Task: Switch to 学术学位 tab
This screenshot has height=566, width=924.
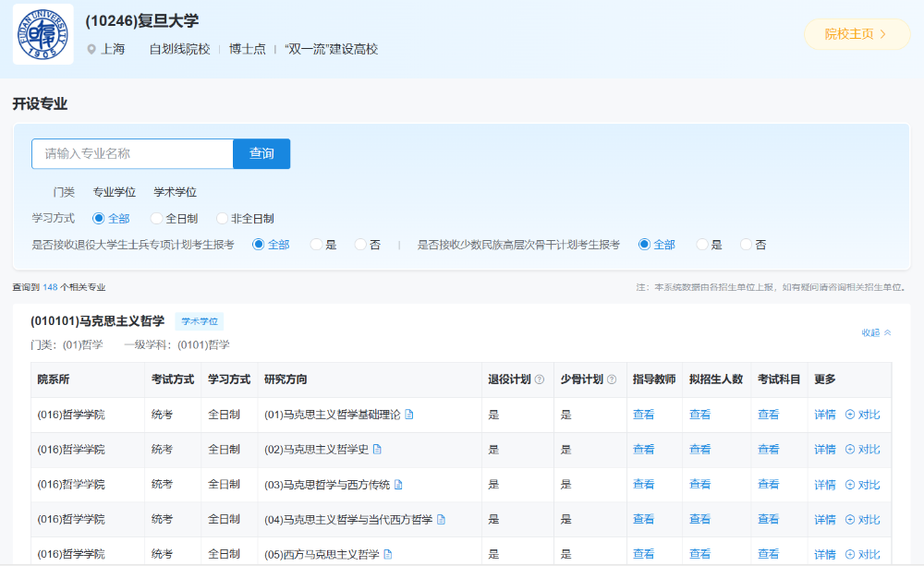Action: click(x=175, y=192)
